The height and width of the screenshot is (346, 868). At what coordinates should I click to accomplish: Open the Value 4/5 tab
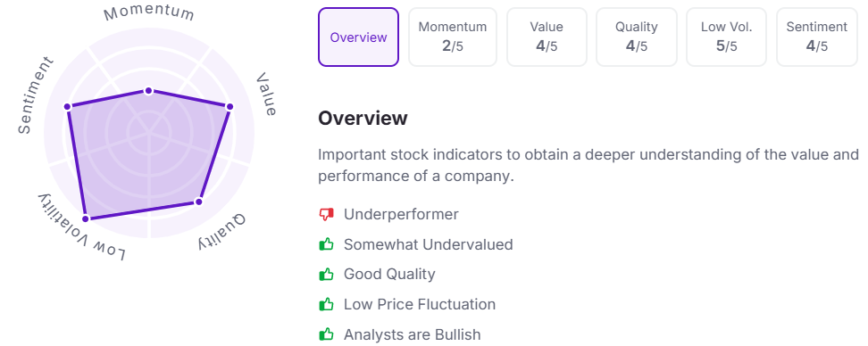(547, 37)
